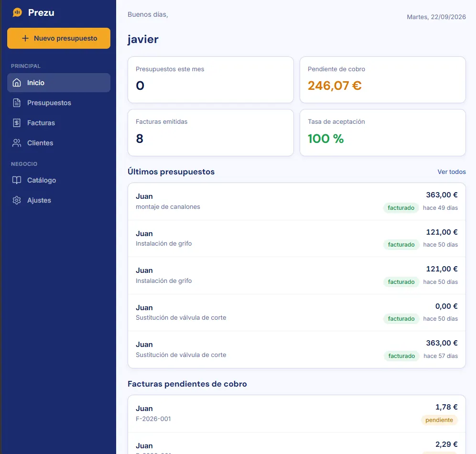476x454 pixels.
Task: Click the PRINCIPAL section label
Action: click(x=26, y=66)
